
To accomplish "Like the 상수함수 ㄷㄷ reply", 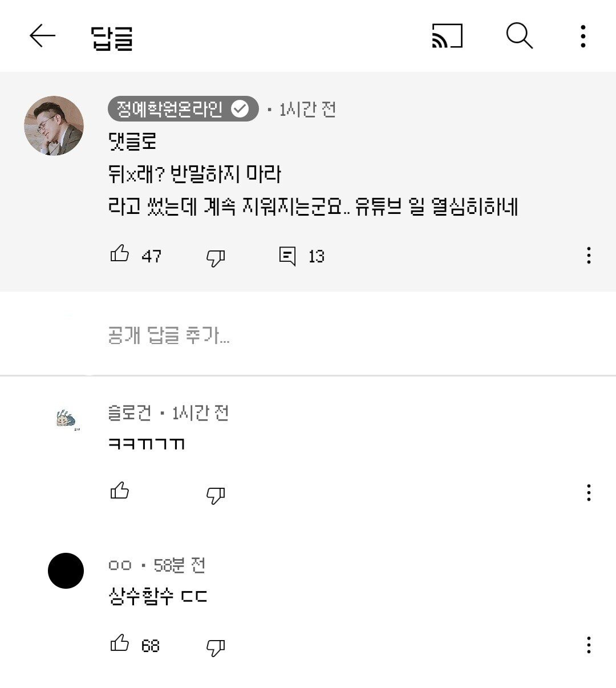I will pyautogui.click(x=120, y=643).
